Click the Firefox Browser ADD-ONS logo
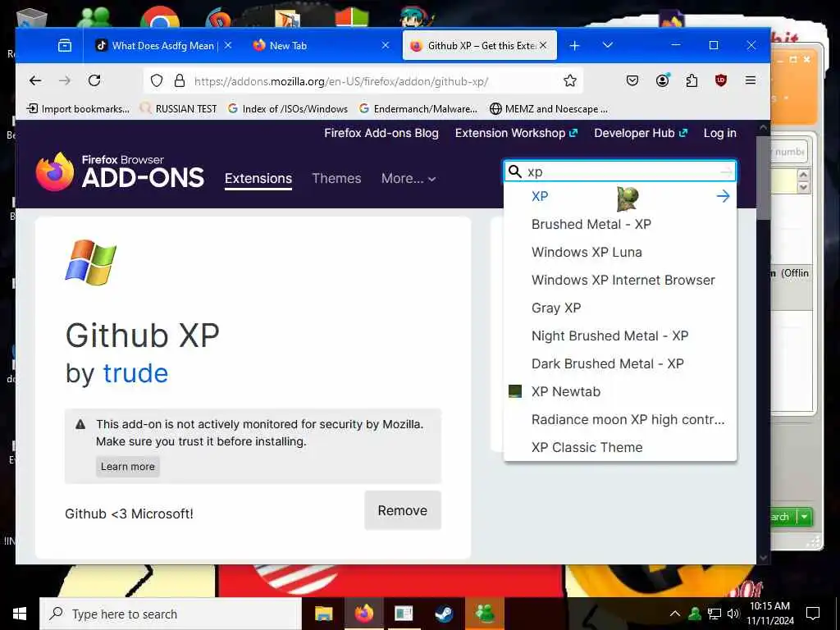 pyautogui.click(x=120, y=171)
